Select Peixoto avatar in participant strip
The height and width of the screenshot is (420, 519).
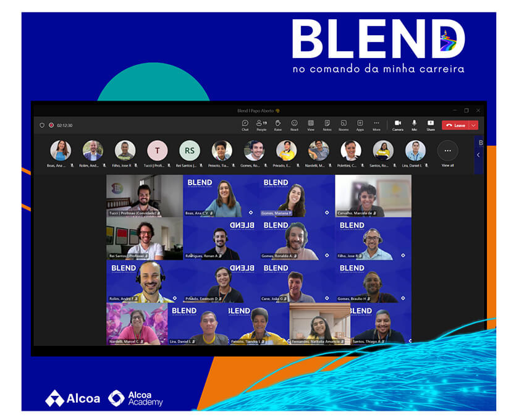[x=222, y=151]
